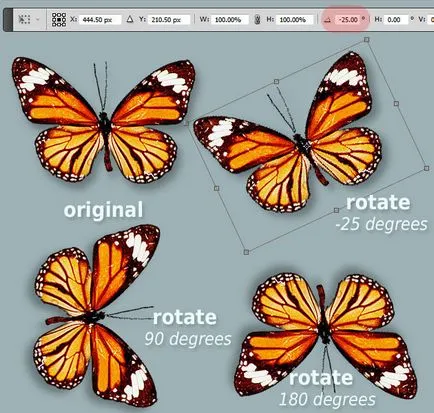Click the butterfly rotated 90 degrees
Screen dimensions: 434x413
(96, 315)
